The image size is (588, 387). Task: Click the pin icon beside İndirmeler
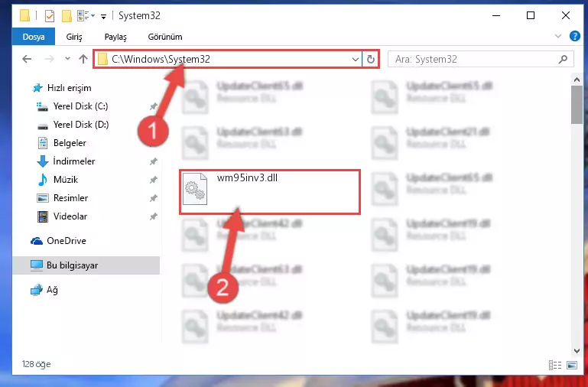[154, 161]
